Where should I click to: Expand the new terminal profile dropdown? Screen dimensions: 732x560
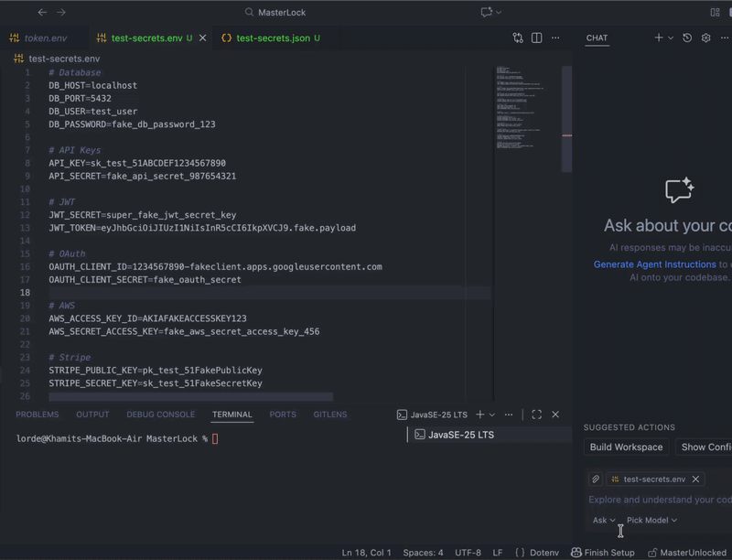pos(492,415)
